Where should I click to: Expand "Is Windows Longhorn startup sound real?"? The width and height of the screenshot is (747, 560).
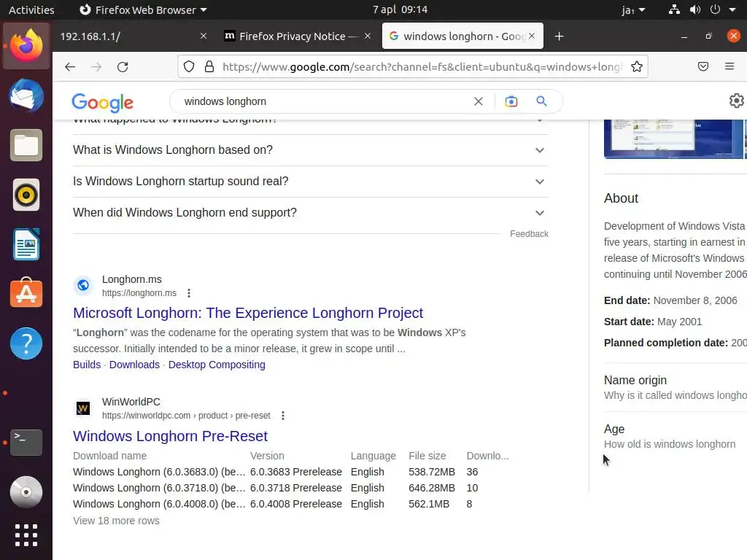pos(311,182)
